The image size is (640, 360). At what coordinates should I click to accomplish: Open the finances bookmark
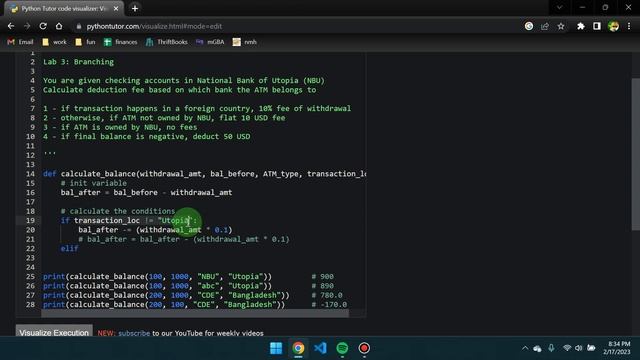120,42
